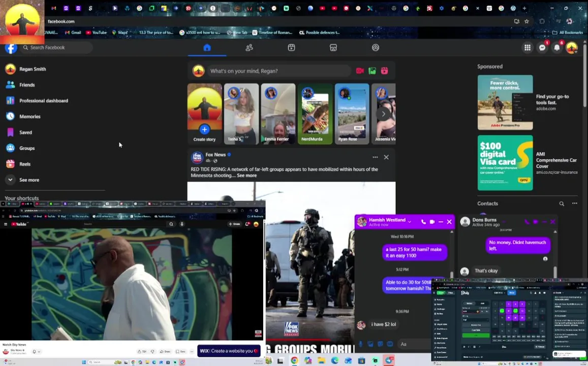
Task: Expand See more in left sidebar
Action: (x=29, y=179)
